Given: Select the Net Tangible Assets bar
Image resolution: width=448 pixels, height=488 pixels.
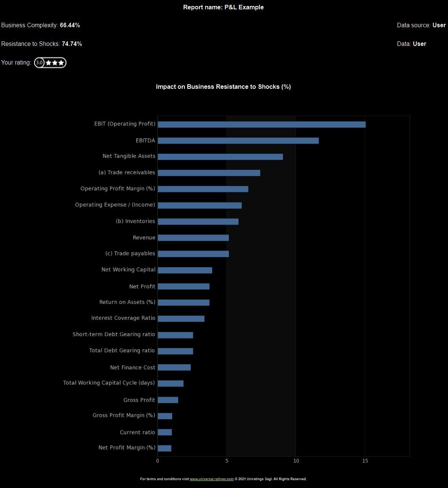Looking at the screenshot, I should 220,157.
